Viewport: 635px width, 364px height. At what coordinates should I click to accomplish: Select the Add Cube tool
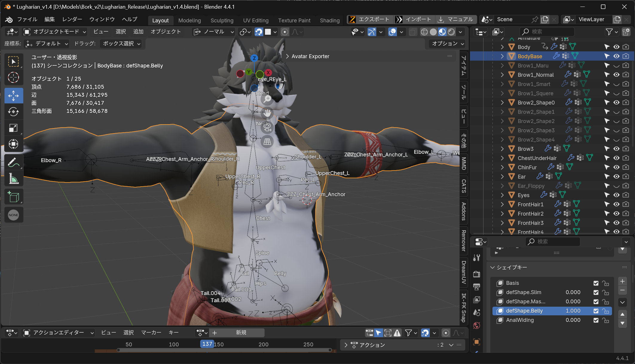click(13, 197)
